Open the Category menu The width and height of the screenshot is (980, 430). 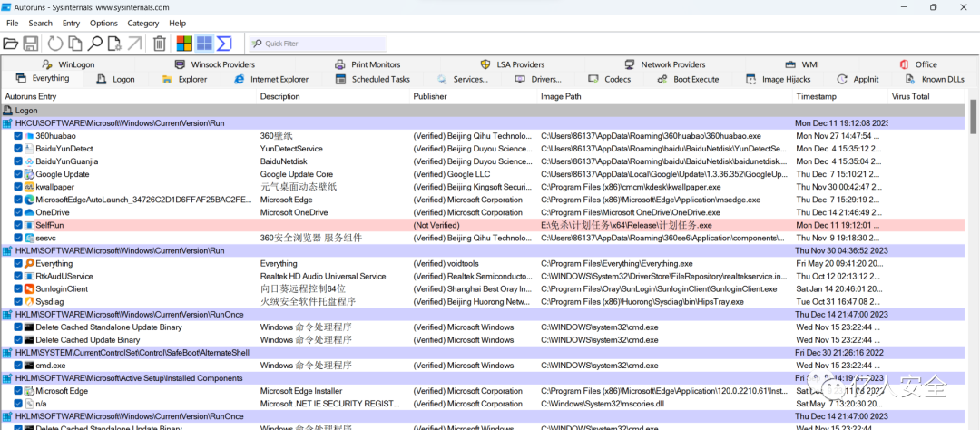point(143,23)
